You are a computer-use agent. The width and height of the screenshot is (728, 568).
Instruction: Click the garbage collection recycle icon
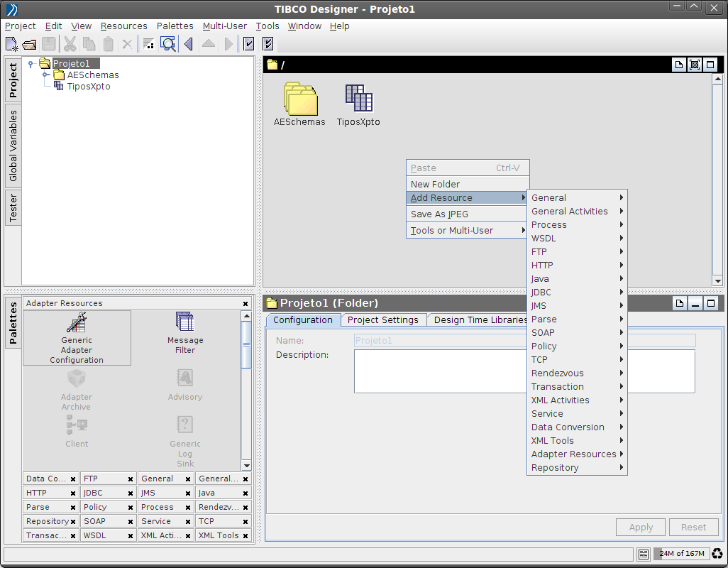717,554
